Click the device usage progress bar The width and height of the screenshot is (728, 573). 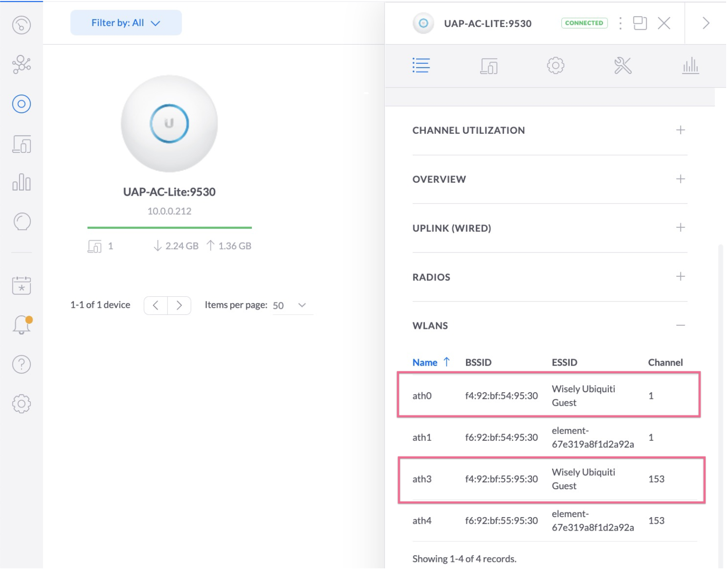click(x=170, y=228)
